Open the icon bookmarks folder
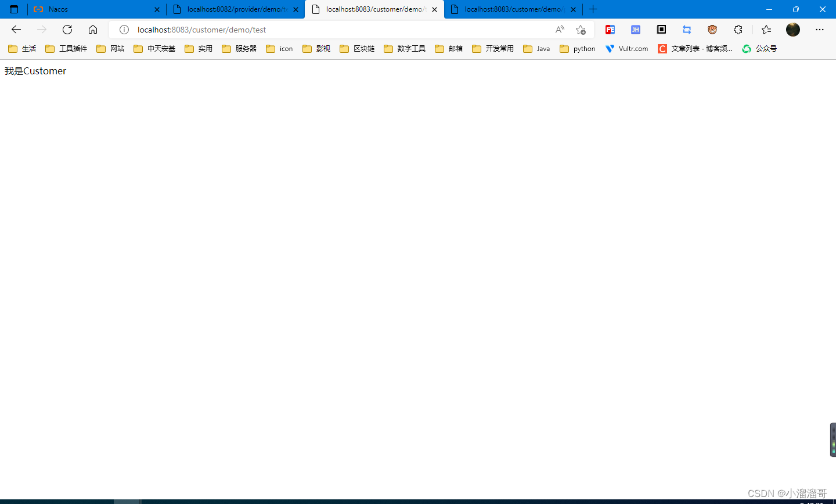This screenshot has height=504, width=836. (x=279, y=49)
